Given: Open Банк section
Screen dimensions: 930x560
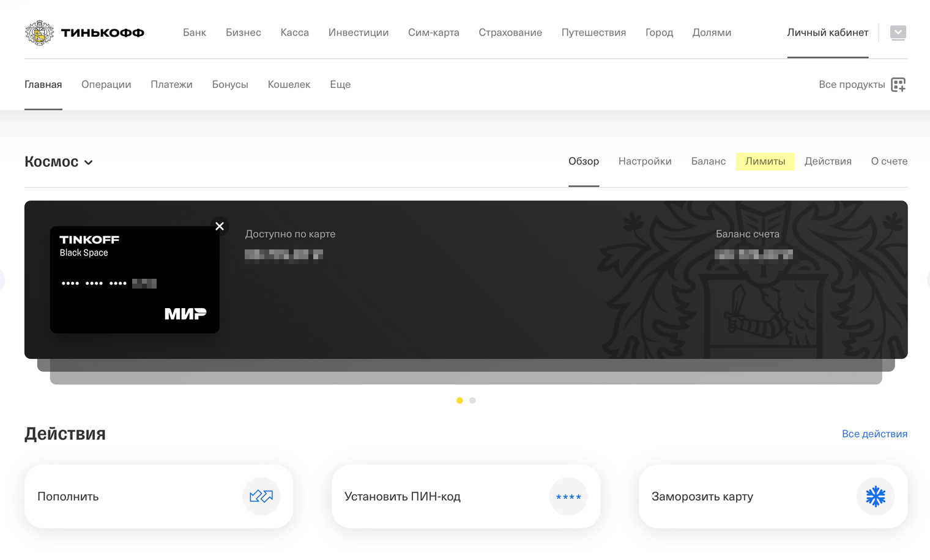Looking at the screenshot, I should coord(195,32).
